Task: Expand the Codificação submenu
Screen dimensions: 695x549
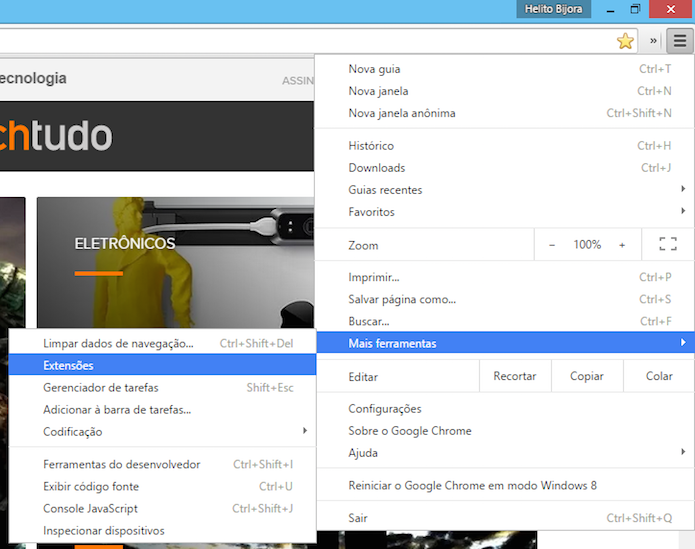Action: (x=162, y=432)
